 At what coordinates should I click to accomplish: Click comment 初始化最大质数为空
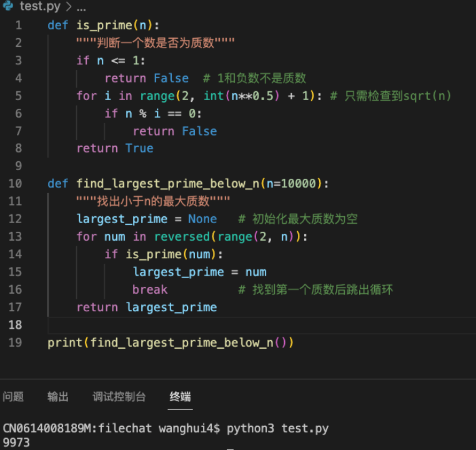298,219
